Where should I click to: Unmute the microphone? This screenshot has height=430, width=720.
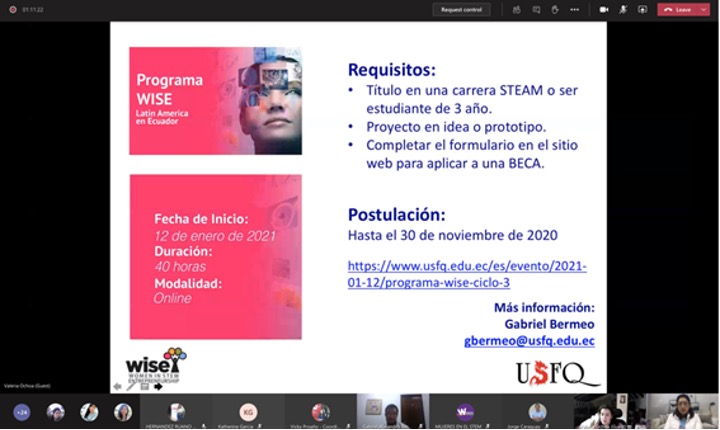[623, 9]
